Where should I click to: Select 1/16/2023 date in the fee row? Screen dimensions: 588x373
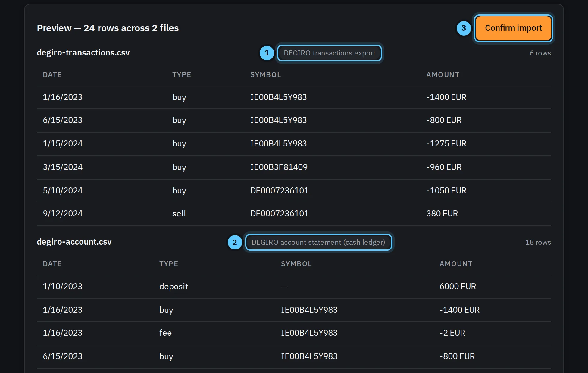63,333
